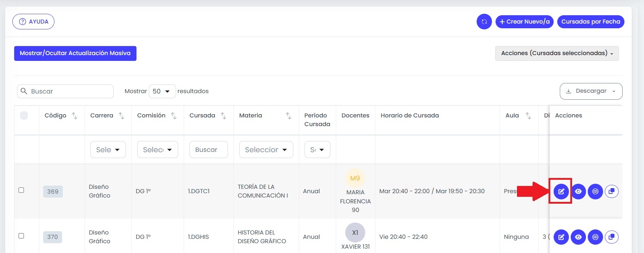
Task: Sort by Aula column arrows
Action: 528,116
